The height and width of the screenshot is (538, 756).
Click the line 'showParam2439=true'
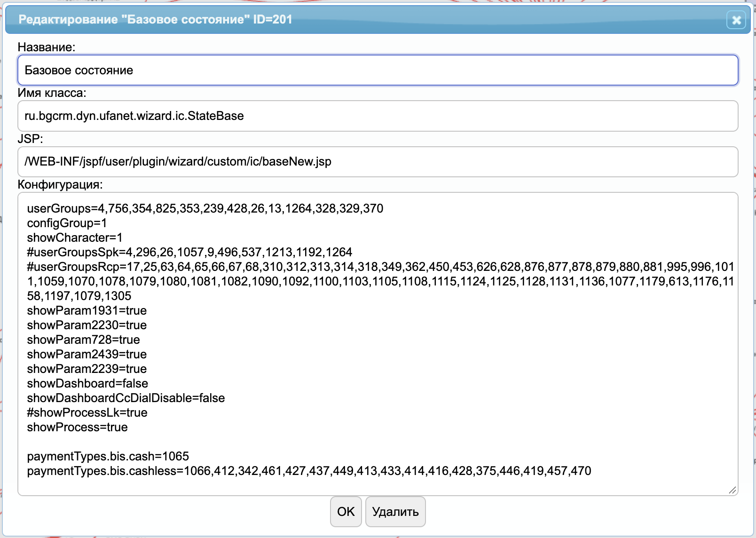[x=87, y=354]
